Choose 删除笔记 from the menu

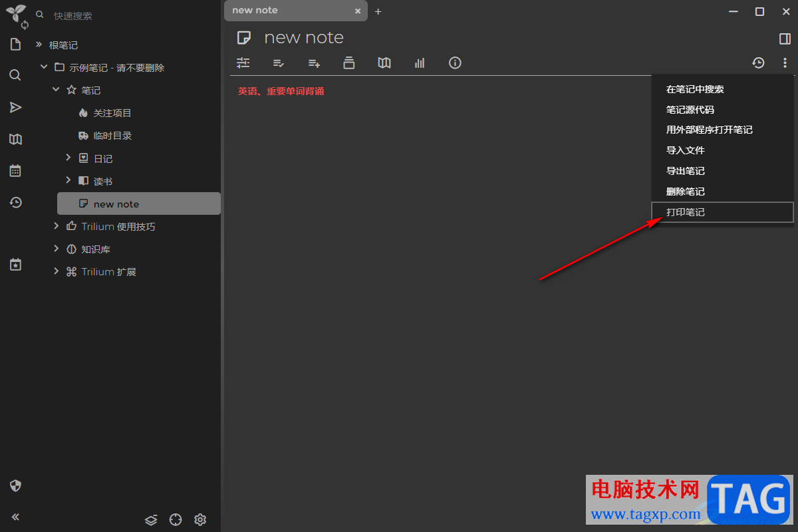pyautogui.click(x=722, y=192)
